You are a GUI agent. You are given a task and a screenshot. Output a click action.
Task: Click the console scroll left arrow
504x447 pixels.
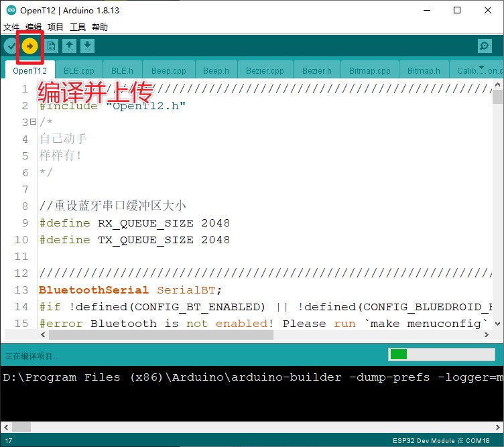coord(6,427)
